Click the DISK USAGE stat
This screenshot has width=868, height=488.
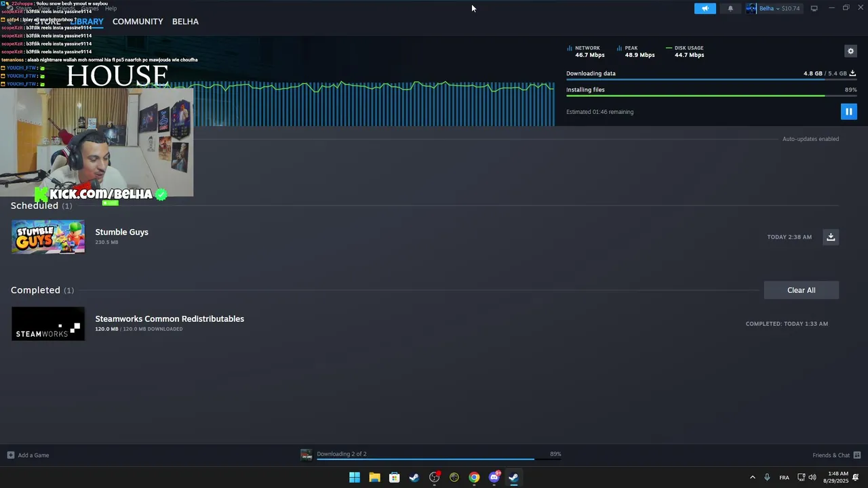pyautogui.click(x=686, y=52)
